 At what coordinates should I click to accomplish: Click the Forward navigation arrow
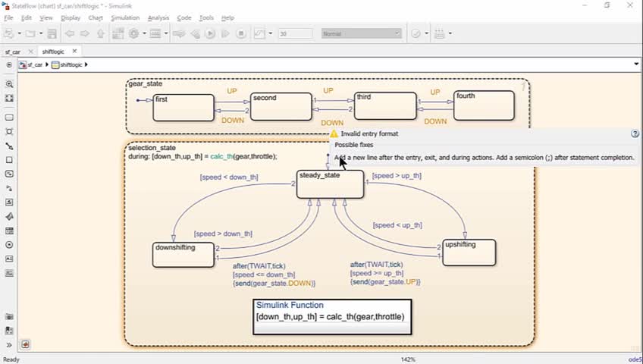85,33
